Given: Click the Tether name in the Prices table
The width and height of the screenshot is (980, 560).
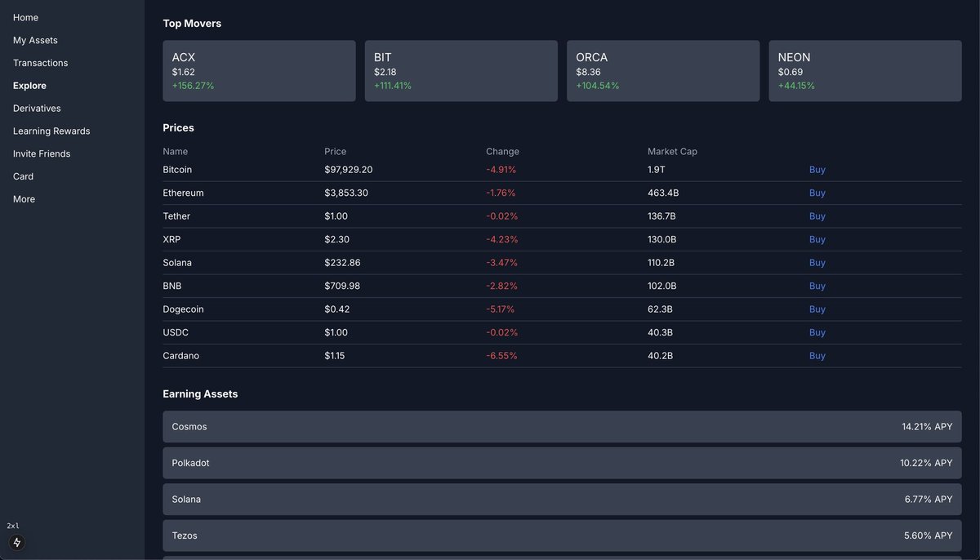Looking at the screenshot, I should [176, 216].
